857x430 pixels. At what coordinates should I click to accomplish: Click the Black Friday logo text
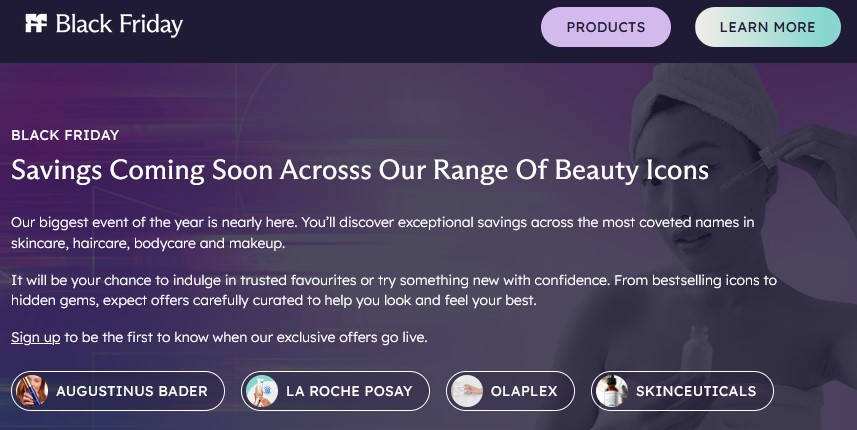click(x=119, y=25)
